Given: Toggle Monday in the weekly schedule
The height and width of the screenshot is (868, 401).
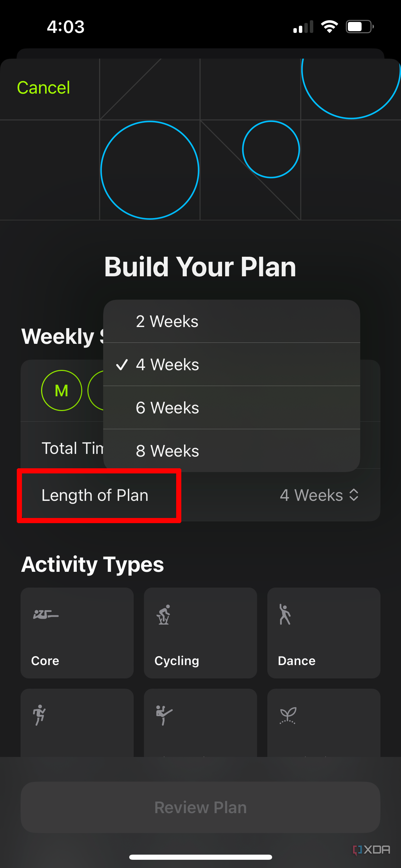Looking at the screenshot, I should pos(61,390).
